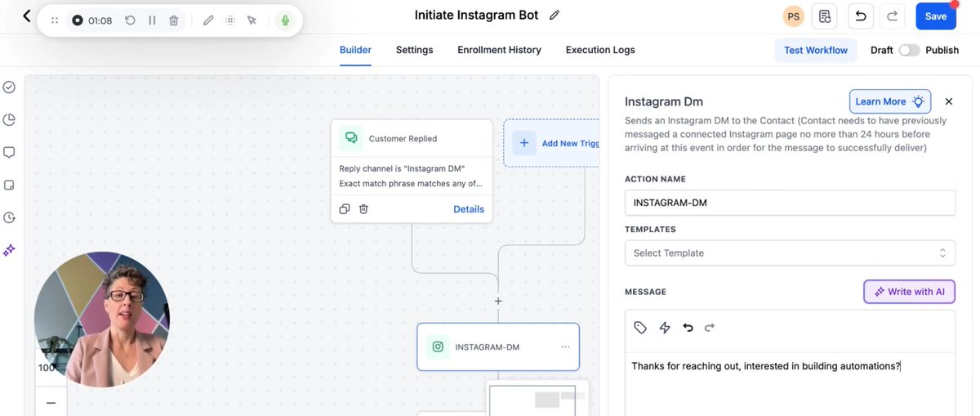Open the INSTAGRAM-DM node three-dot menu
980x416 pixels.
565,347
